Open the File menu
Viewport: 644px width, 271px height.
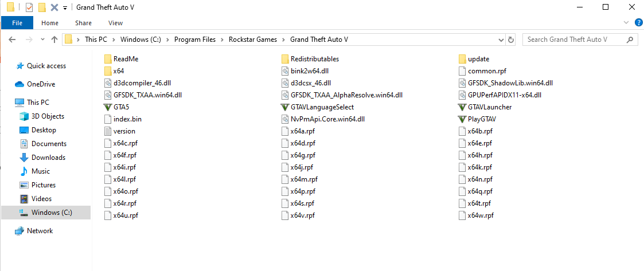click(17, 23)
